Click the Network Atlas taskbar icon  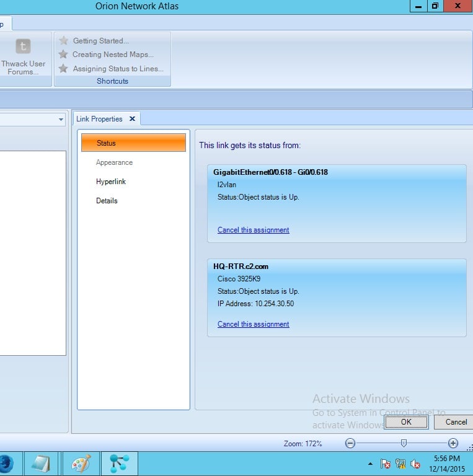click(x=119, y=464)
